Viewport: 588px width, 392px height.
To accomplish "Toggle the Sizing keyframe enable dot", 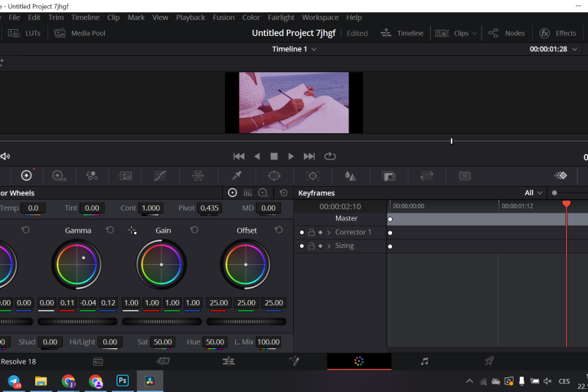I will pos(302,247).
